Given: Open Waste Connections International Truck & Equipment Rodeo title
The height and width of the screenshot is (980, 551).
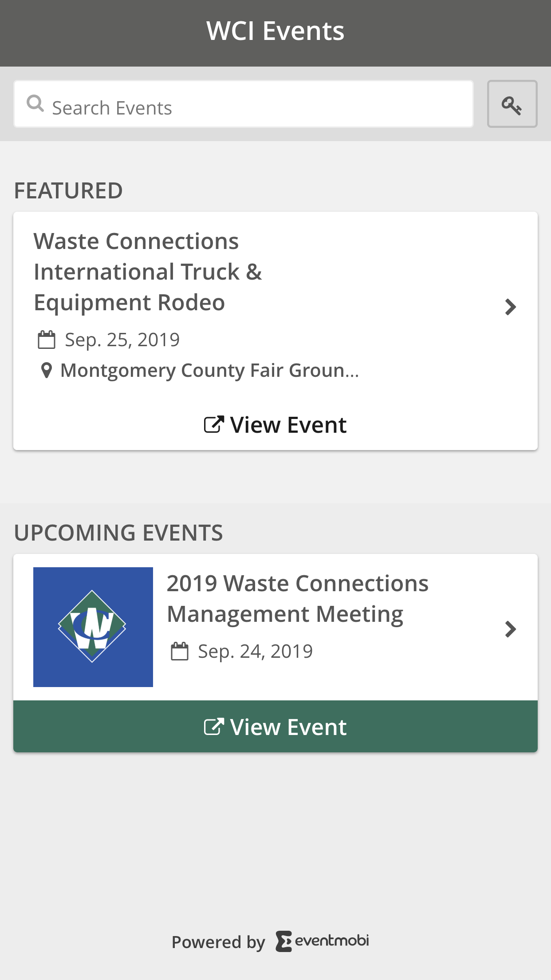Looking at the screenshot, I should (148, 272).
